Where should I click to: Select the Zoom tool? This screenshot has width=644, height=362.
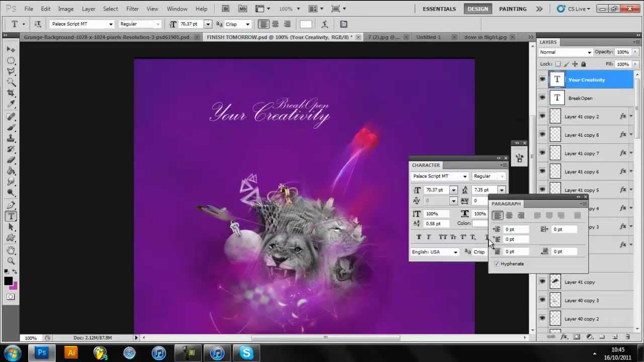11,261
